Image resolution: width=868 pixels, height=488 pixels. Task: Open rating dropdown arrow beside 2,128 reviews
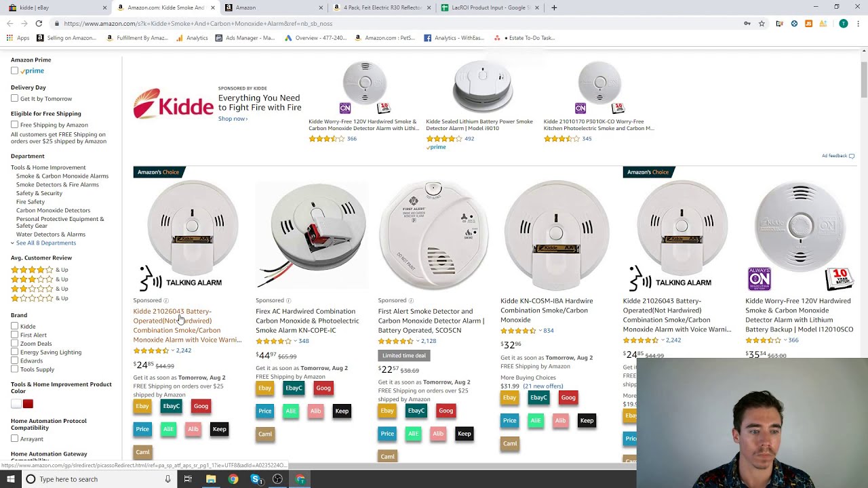point(417,341)
